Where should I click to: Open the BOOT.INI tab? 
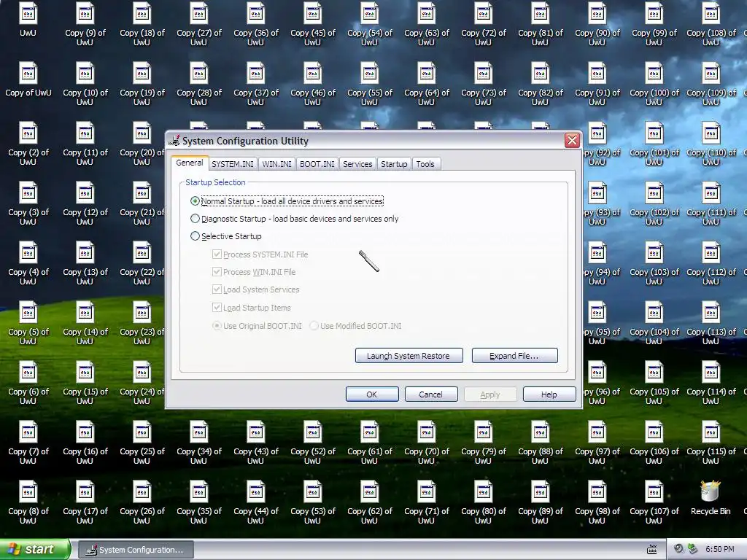(317, 164)
